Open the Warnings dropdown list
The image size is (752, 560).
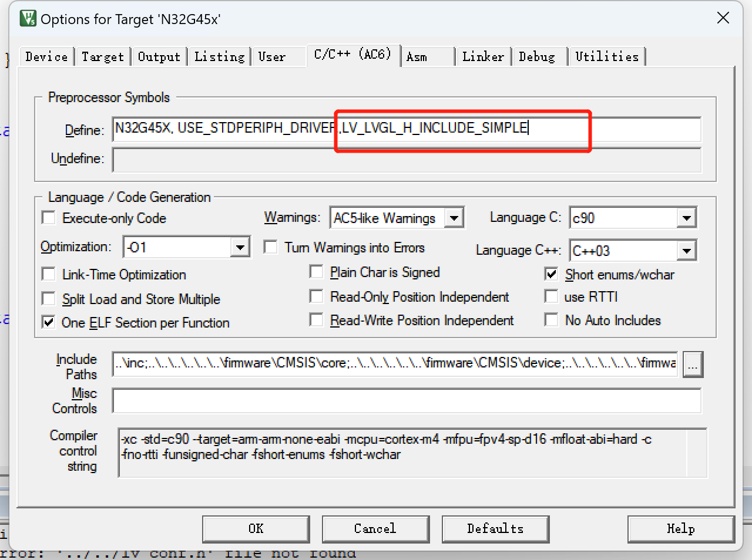click(454, 218)
